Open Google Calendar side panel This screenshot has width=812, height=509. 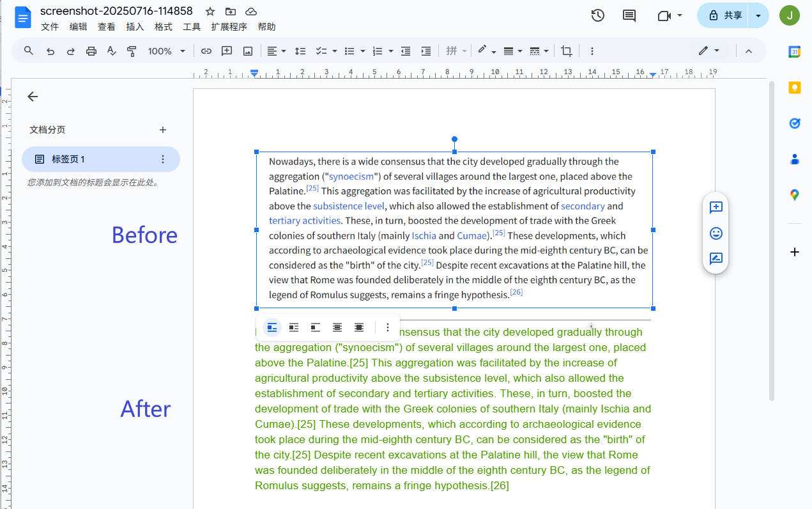[795, 52]
